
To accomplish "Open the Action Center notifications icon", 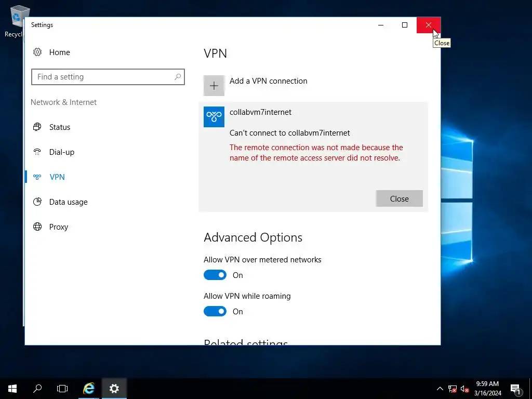I will (515, 389).
